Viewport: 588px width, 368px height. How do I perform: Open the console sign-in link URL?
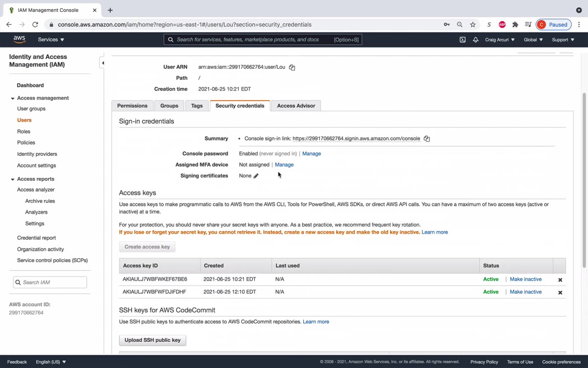(356, 139)
